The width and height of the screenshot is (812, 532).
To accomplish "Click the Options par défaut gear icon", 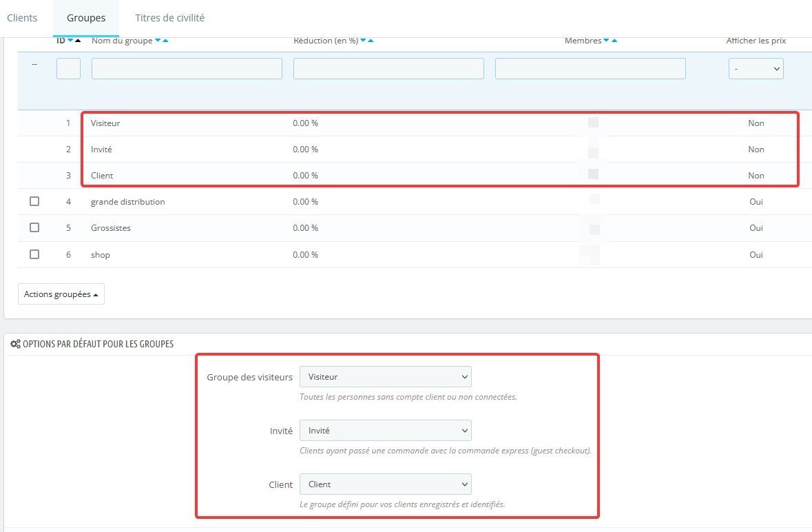I will (x=16, y=344).
